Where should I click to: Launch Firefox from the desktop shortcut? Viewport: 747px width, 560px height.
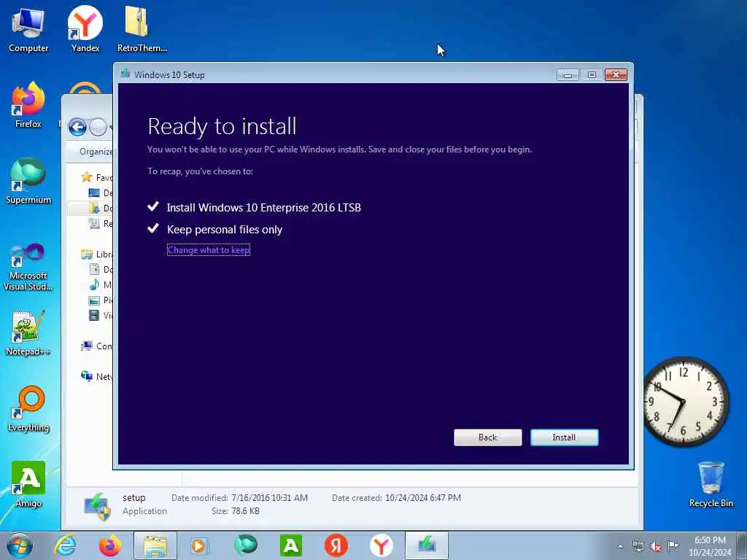pos(28,105)
